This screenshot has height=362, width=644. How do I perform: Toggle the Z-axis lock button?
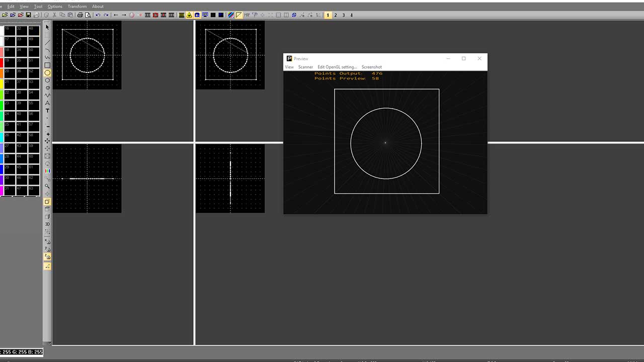point(47,256)
